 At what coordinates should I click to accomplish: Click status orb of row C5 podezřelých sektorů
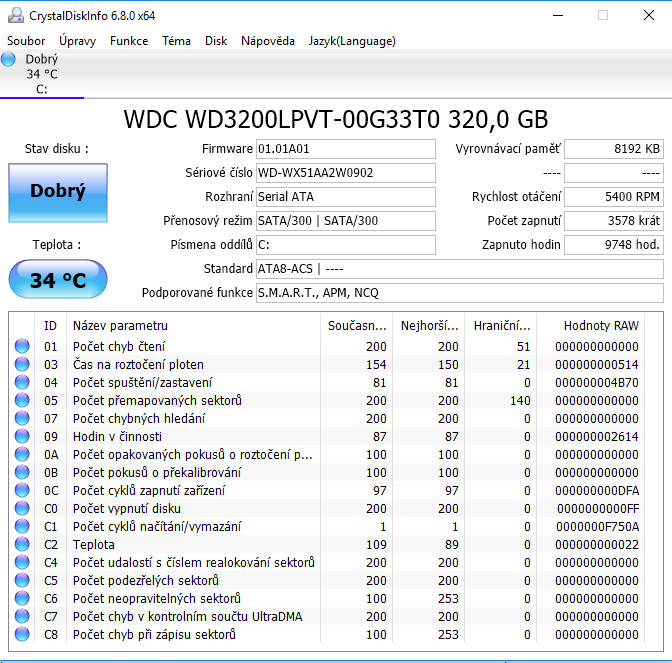point(22,580)
